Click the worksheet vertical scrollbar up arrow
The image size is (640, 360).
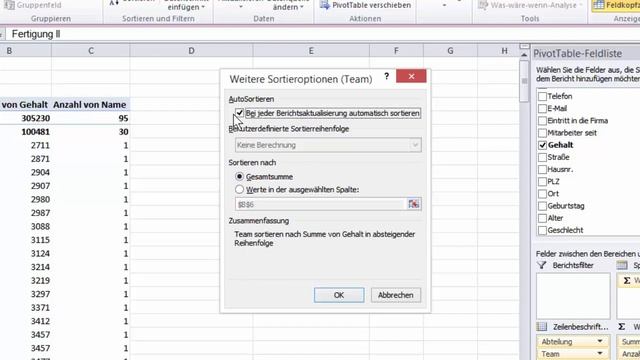(524, 54)
